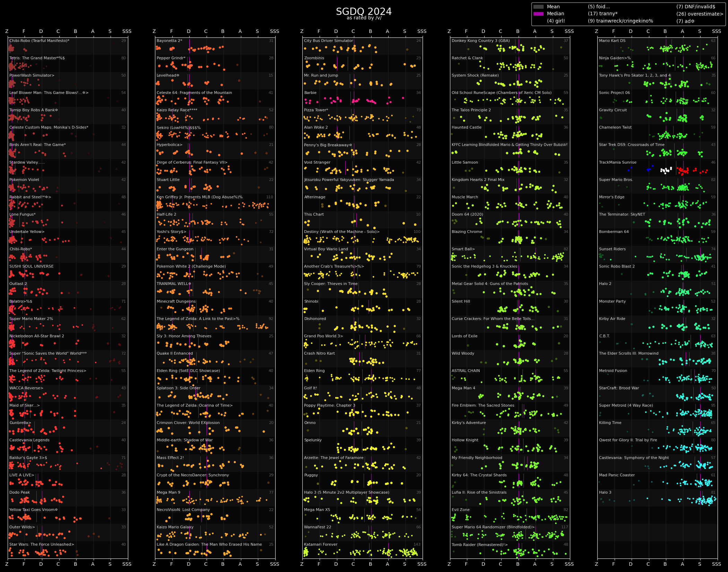This screenshot has width=728, height=572.
Task: Click the 'Spelunky' row title
Action: tap(313, 440)
